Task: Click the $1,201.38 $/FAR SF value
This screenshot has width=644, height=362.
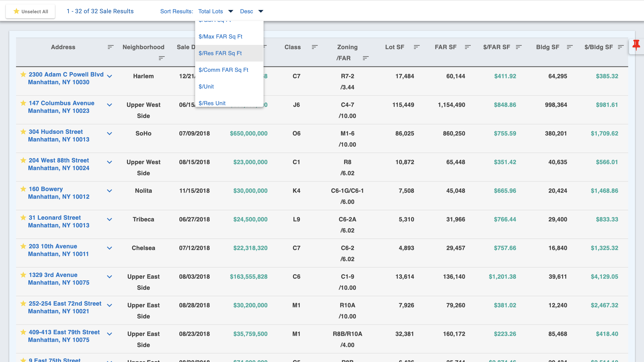Action: click(502, 277)
